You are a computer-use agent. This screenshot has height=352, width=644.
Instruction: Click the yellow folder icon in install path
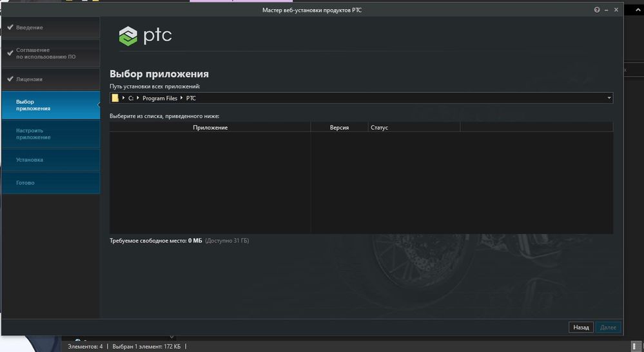tap(115, 98)
